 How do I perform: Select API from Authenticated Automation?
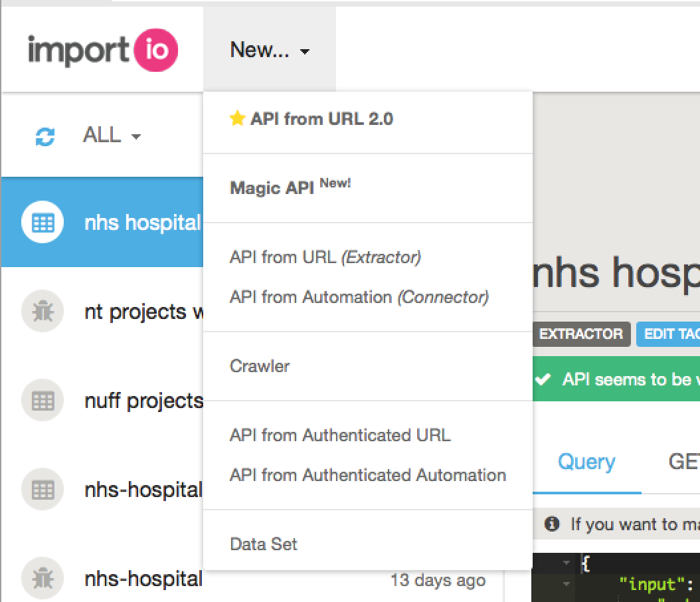[368, 475]
